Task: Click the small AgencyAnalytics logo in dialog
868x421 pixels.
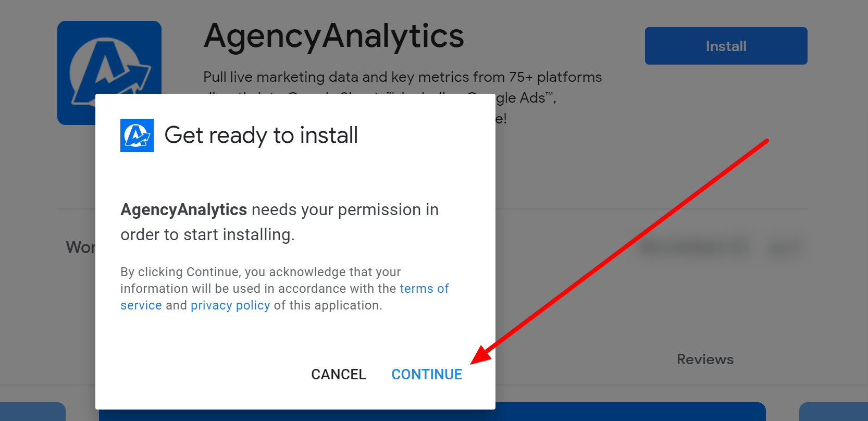Action: click(137, 135)
